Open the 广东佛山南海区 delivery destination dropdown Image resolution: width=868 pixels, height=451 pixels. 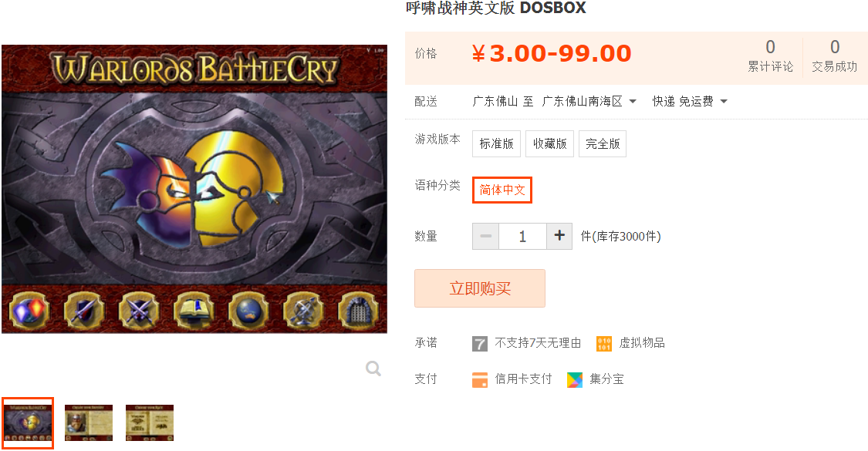pyautogui.click(x=589, y=101)
